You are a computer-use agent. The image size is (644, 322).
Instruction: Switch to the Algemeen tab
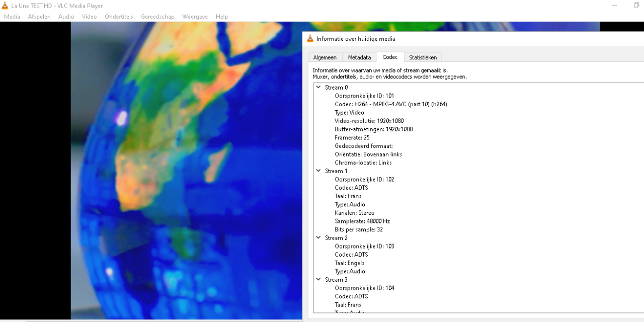(x=325, y=57)
